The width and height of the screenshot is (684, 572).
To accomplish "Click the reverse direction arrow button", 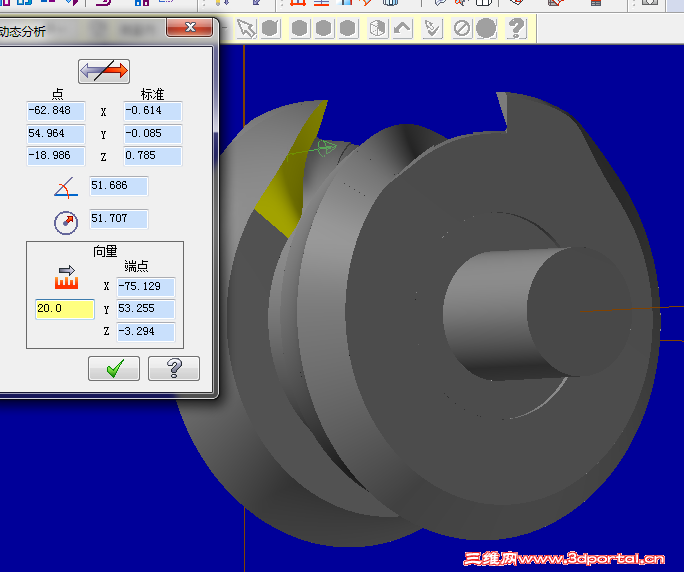I will pyautogui.click(x=104, y=71).
